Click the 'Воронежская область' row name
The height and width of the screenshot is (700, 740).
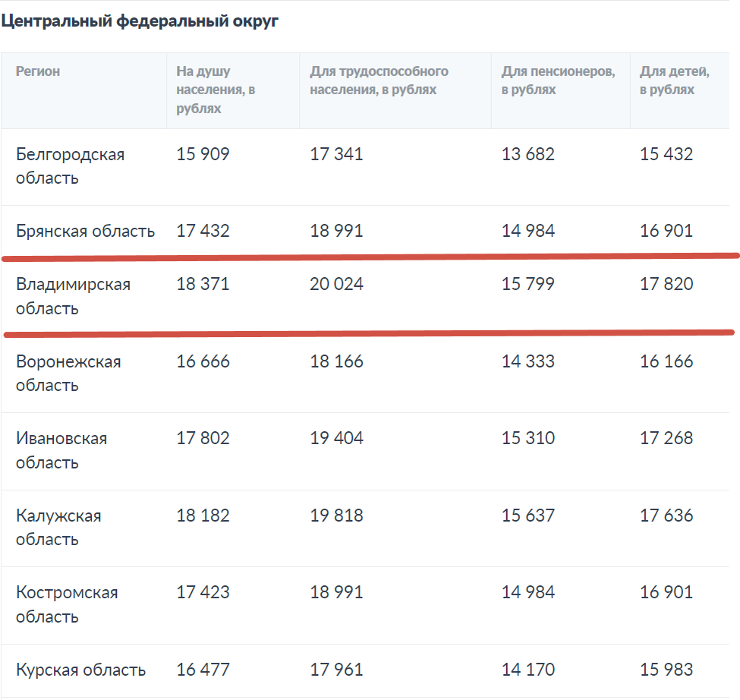[x=68, y=374]
